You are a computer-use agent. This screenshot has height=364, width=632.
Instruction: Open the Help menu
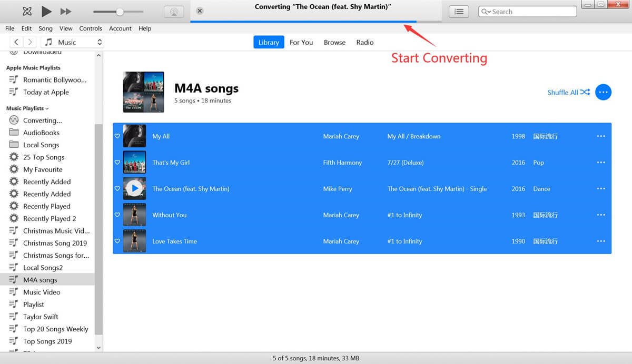point(145,28)
